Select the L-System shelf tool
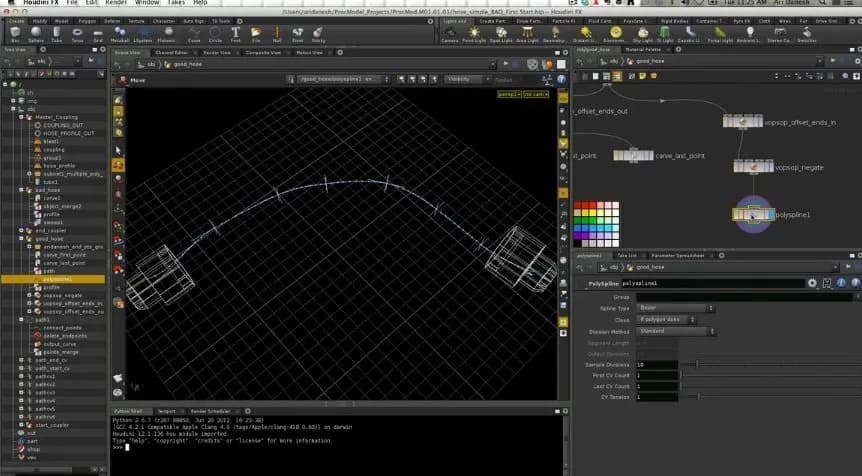862x476 pixels. point(143,34)
